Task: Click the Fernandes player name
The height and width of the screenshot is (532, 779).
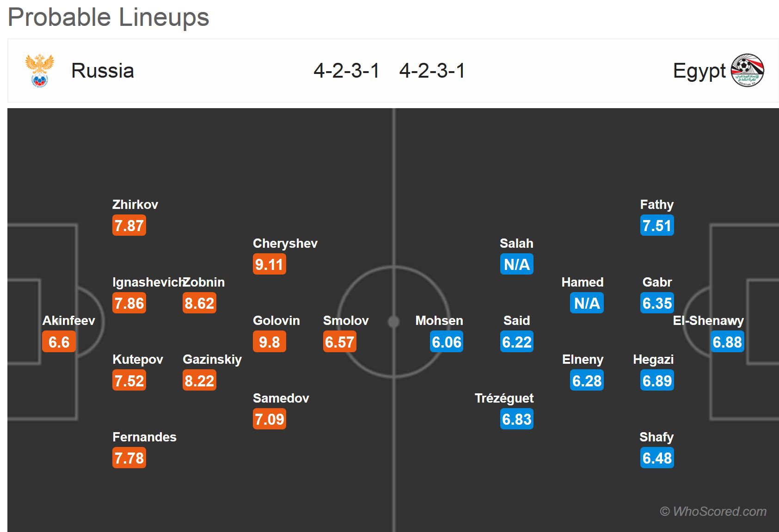Action: [144, 437]
